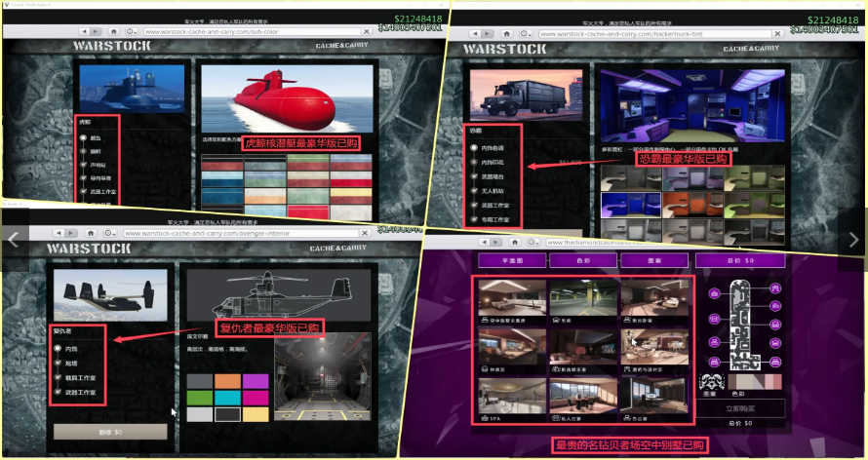The image size is (868, 460).
Task: Toggle 无人机站 checkbox for the truck
Action: pyautogui.click(x=474, y=191)
